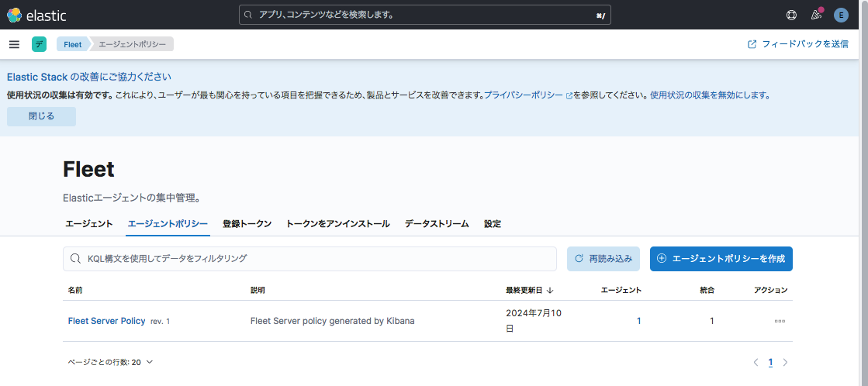This screenshot has width=868, height=386.
Task: Click the エージェントポリシーを作成 button
Action: coord(721,259)
